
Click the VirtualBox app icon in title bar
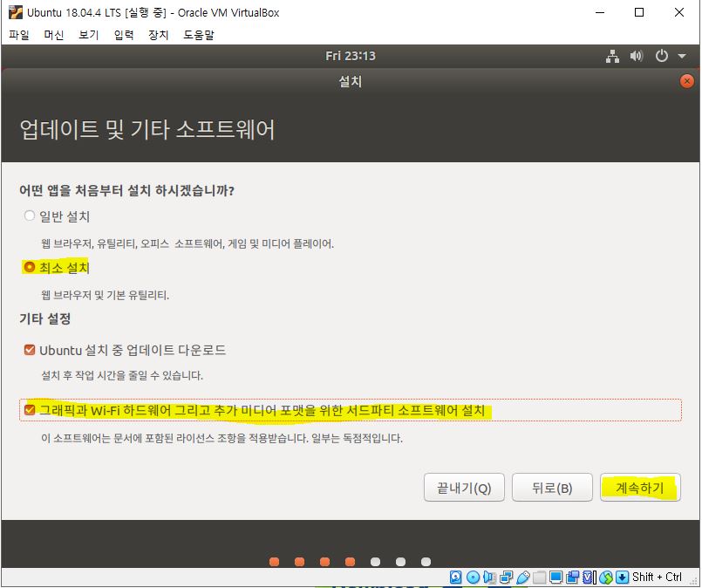coord(15,12)
